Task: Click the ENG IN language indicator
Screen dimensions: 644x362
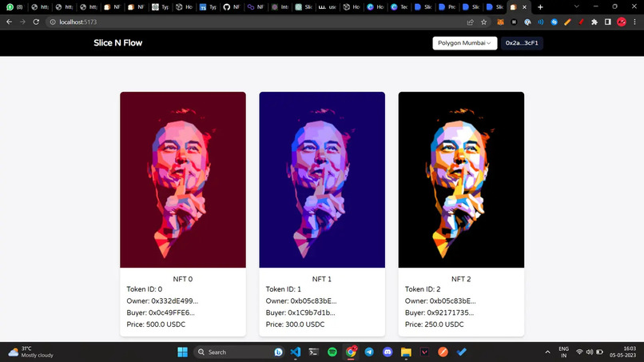Action: [x=563, y=352]
